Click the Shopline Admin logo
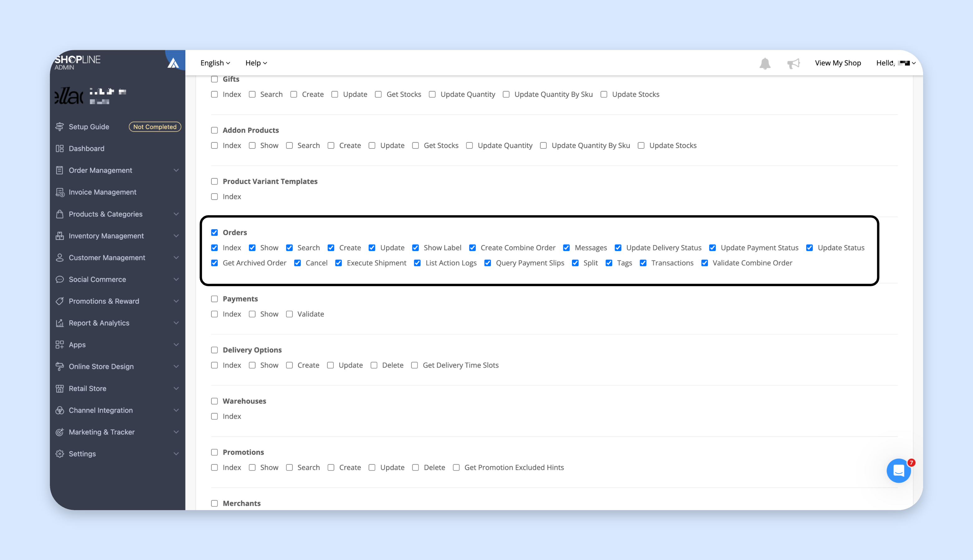Screen dimensions: 973x560 [x=77, y=62]
